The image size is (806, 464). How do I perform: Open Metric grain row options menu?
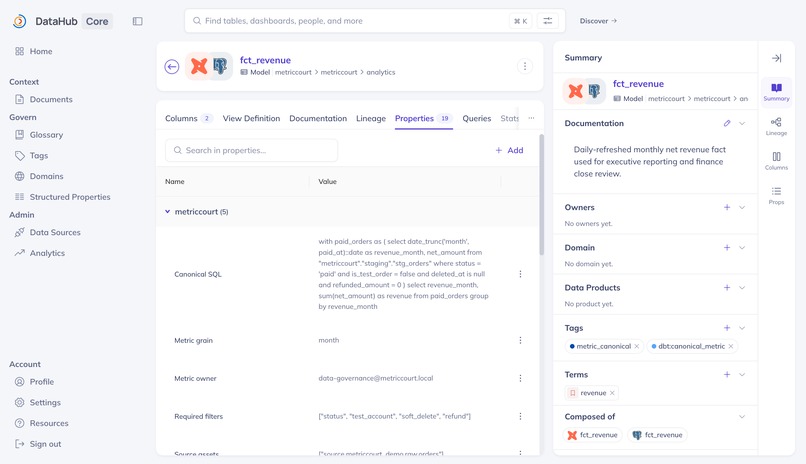pyautogui.click(x=520, y=341)
